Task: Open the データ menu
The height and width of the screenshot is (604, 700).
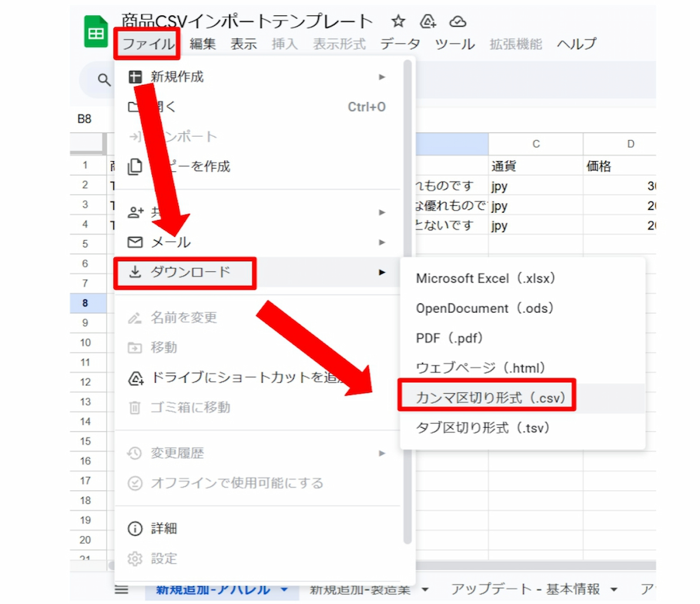Action: (x=400, y=44)
